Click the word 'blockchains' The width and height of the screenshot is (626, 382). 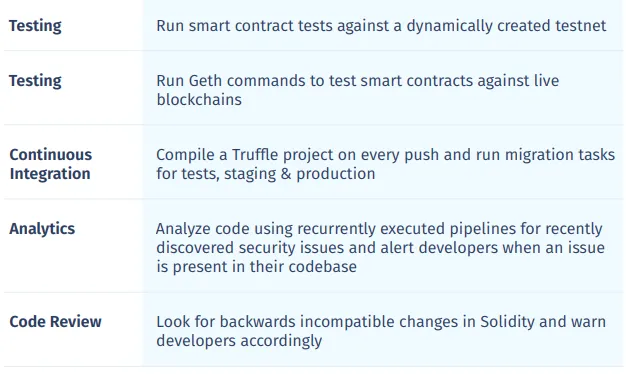tap(199, 100)
